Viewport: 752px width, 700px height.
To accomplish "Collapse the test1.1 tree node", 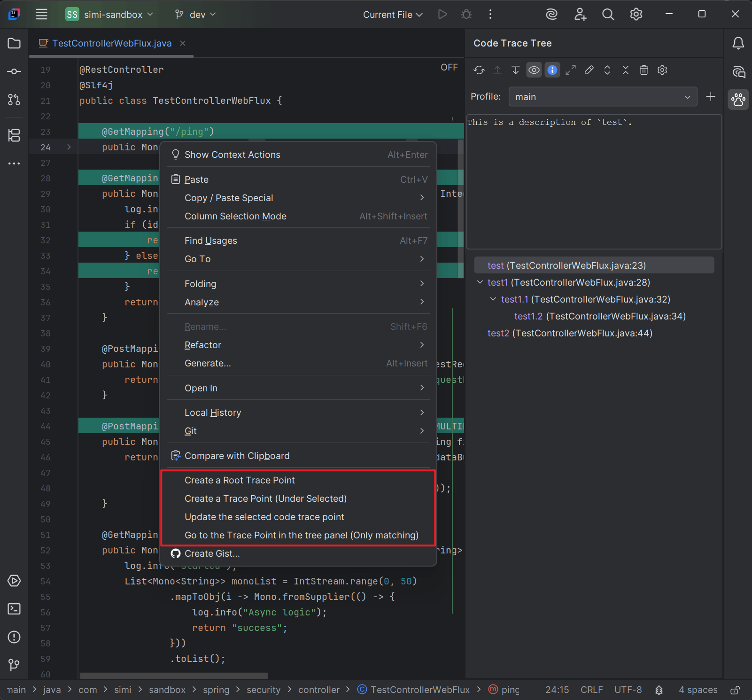I will click(493, 299).
